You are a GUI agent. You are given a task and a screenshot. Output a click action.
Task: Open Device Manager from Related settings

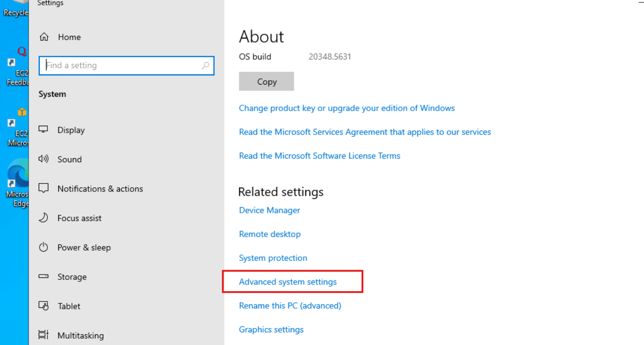(269, 210)
